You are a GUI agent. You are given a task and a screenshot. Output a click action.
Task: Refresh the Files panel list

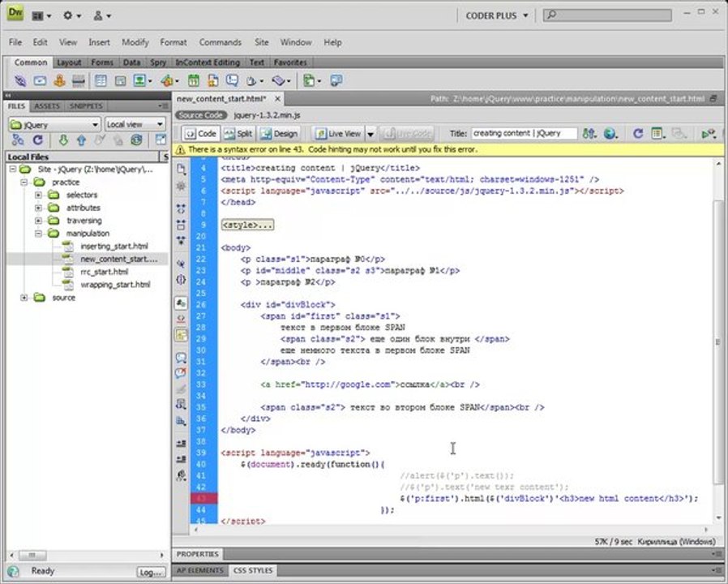37,140
